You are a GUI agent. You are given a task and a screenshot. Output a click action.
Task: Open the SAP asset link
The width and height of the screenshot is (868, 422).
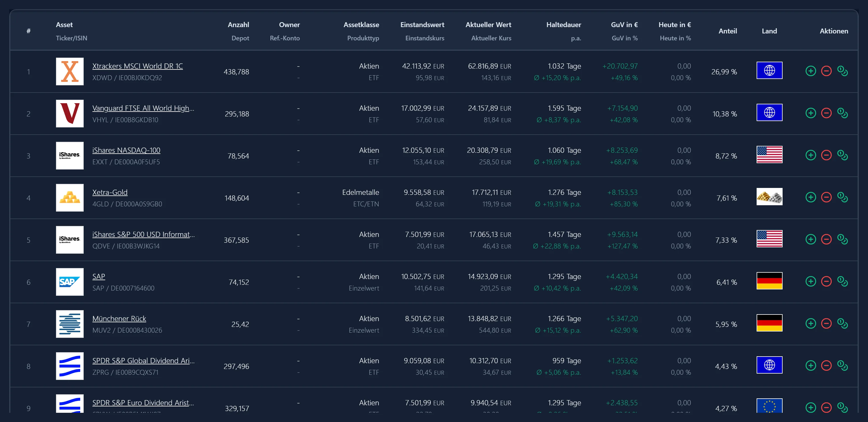(99, 276)
